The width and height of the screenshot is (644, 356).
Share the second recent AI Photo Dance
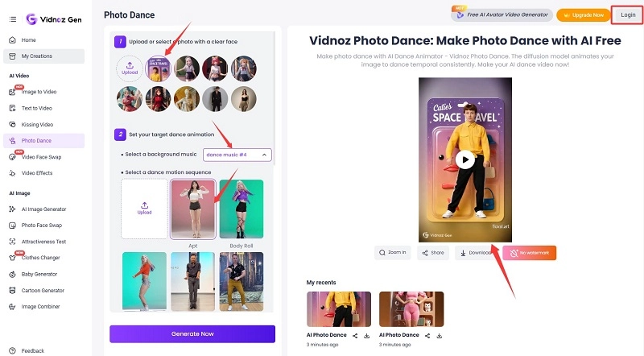427,336
